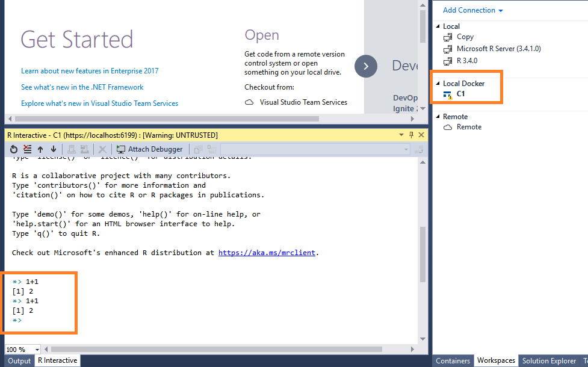Switch to the Output tab

19,360
